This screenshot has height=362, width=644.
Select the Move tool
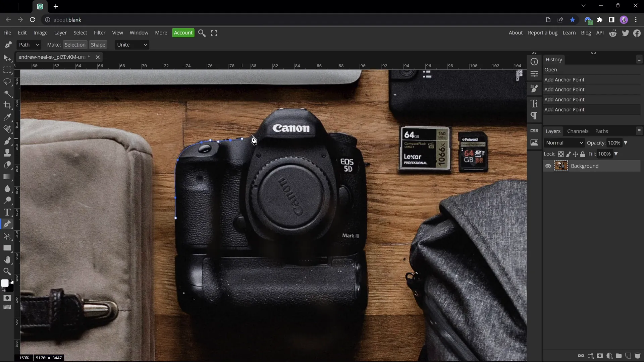(x=7, y=58)
